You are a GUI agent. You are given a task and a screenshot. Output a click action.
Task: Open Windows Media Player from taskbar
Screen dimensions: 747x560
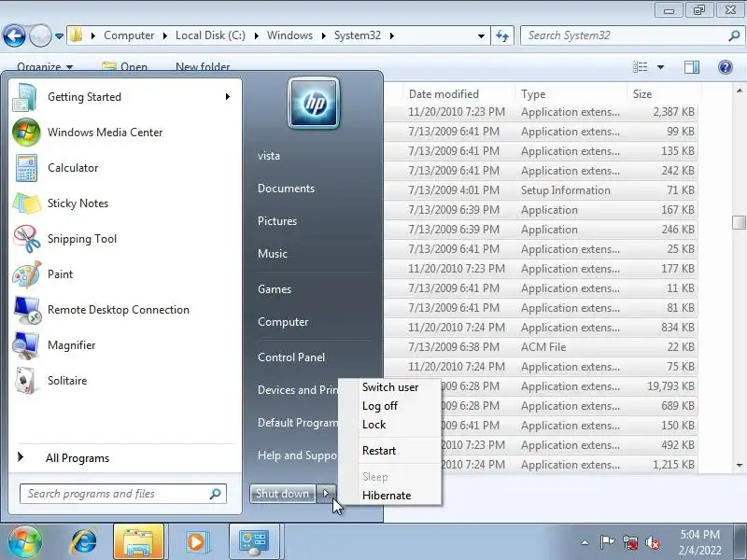point(196,542)
